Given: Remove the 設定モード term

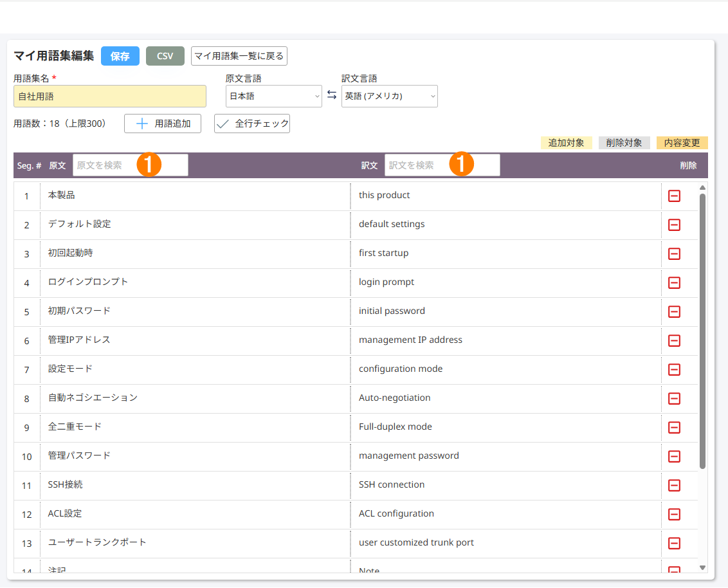Looking at the screenshot, I should tap(674, 369).
